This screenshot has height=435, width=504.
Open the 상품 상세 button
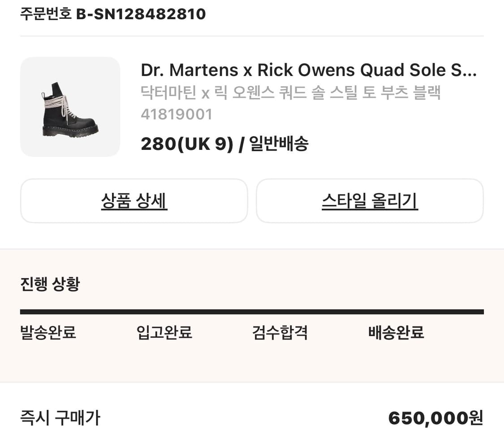tap(134, 200)
